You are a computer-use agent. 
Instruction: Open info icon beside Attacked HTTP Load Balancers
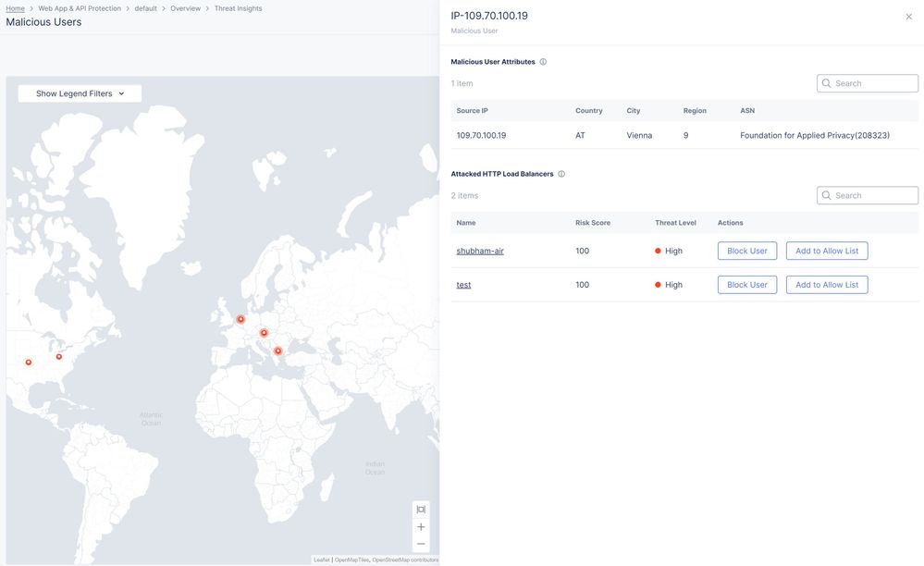coord(561,174)
